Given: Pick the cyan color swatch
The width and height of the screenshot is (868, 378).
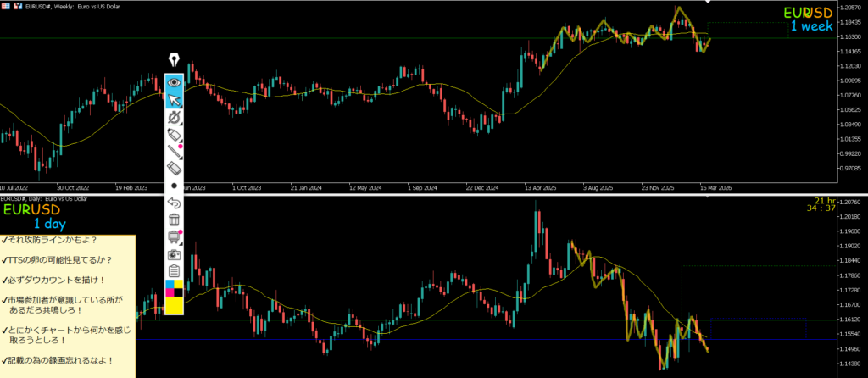Looking at the screenshot, I should (x=169, y=284).
